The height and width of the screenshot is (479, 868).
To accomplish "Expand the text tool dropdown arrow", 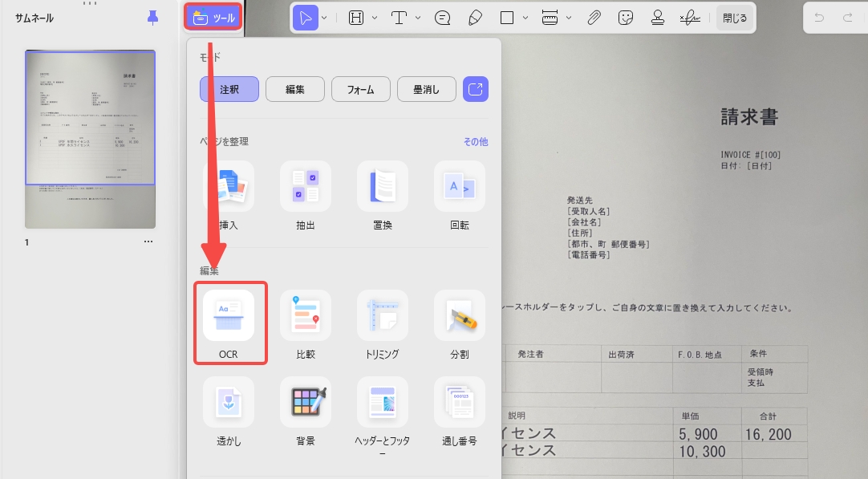I will coord(417,18).
